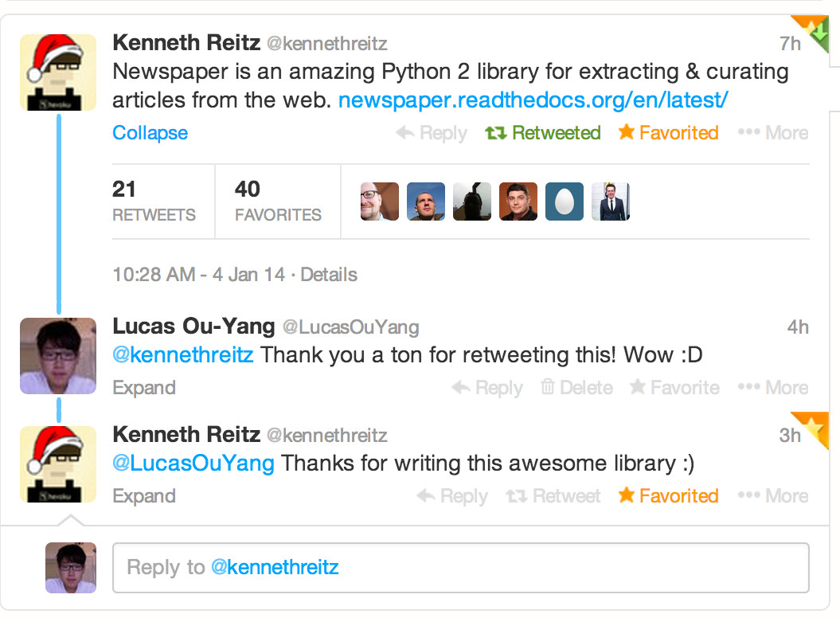The image size is (840, 618).
Task: Focus the Reply to @kennethreitz box
Action: pos(461,568)
